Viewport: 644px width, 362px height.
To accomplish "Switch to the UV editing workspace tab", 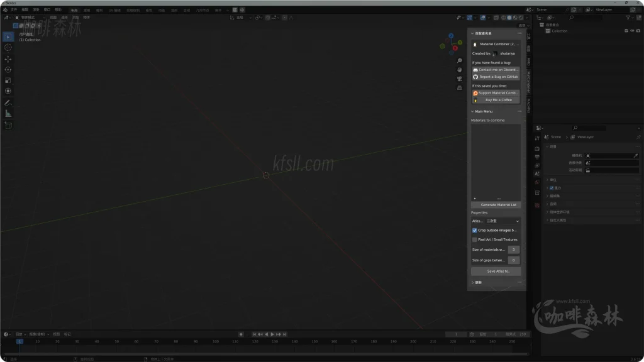I will point(115,10).
